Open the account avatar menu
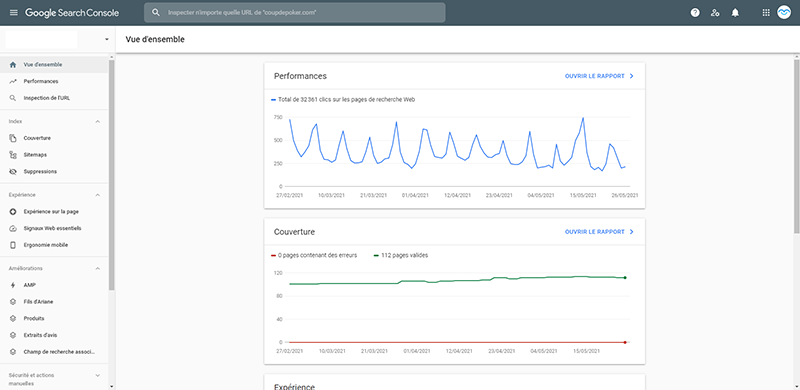The width and height of the screenshot is (800, 390). coord(784,13)
